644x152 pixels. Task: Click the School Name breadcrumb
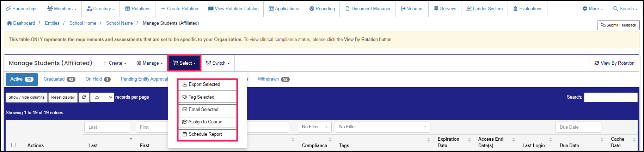(x=119, y=23)
